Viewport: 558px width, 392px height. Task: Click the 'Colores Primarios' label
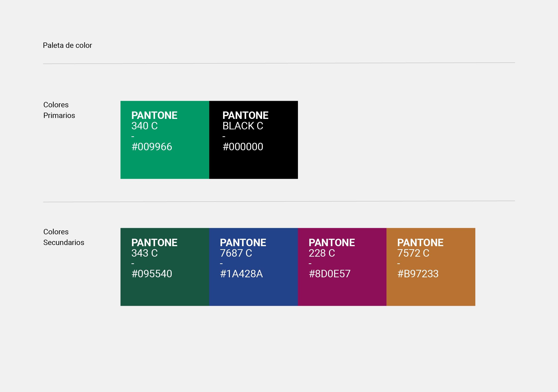point(59,110)
